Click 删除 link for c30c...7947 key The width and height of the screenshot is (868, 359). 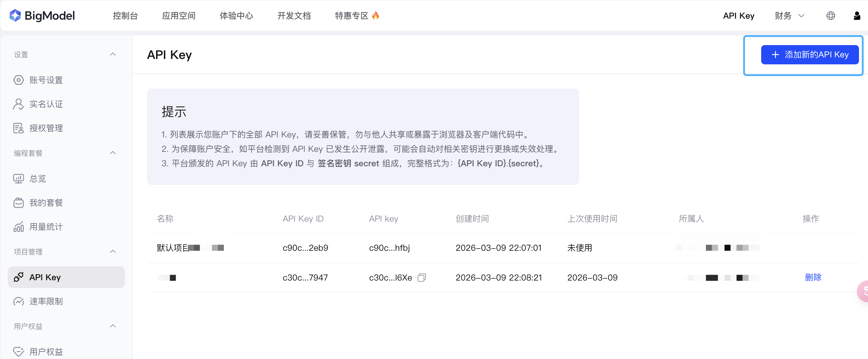point(813,277)
